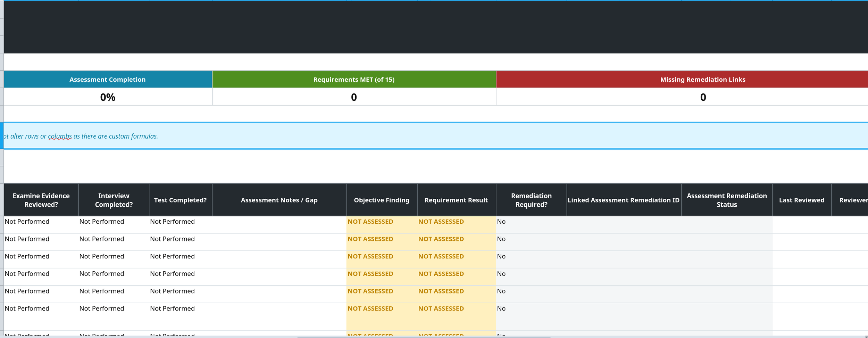Click first data row's Objective Finding cell
868x338 pixels.
coord(382,224)
